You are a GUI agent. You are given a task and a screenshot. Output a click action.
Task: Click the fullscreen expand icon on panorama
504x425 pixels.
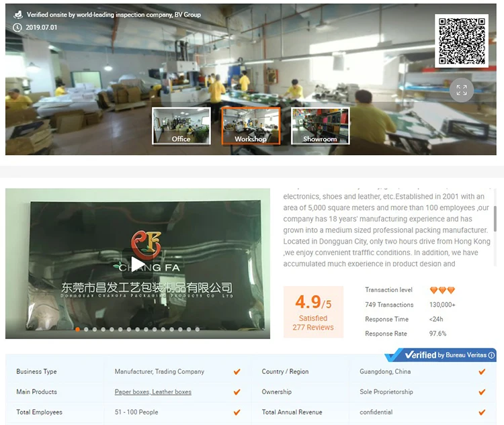tap(462, 91)
